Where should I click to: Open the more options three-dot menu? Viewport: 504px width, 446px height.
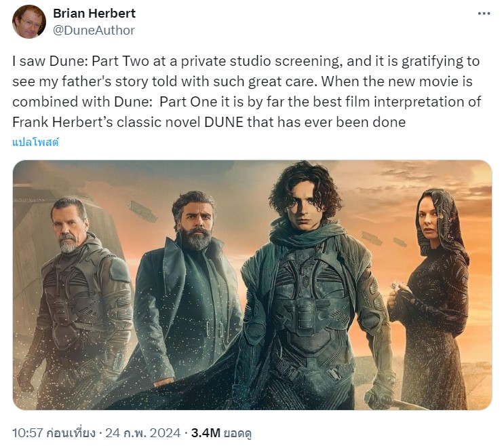(x=483, y=14)
